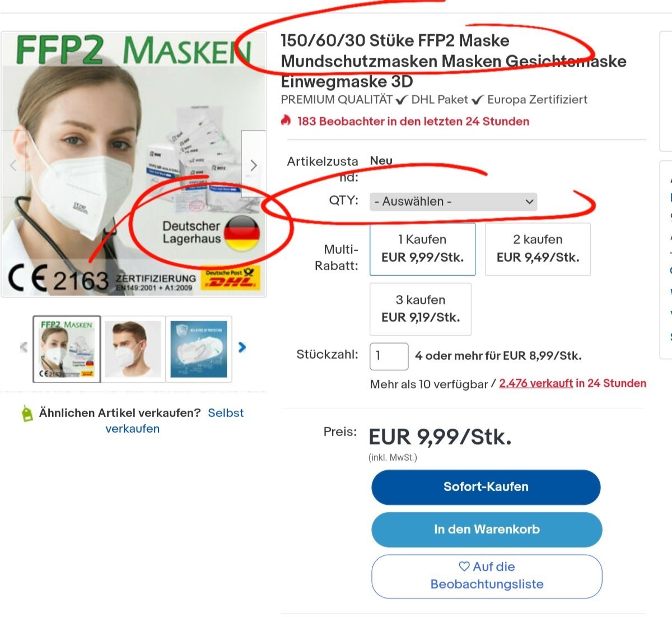The image size is (672, 617).
Task: Click the Stückzahl quantity input field
Action: point(389,356)
